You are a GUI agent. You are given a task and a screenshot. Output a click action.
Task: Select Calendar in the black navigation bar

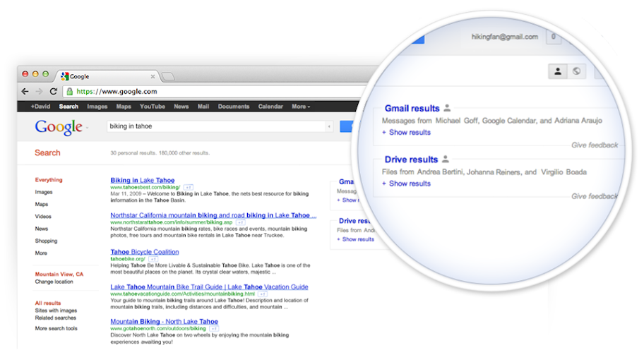point(270,107)
